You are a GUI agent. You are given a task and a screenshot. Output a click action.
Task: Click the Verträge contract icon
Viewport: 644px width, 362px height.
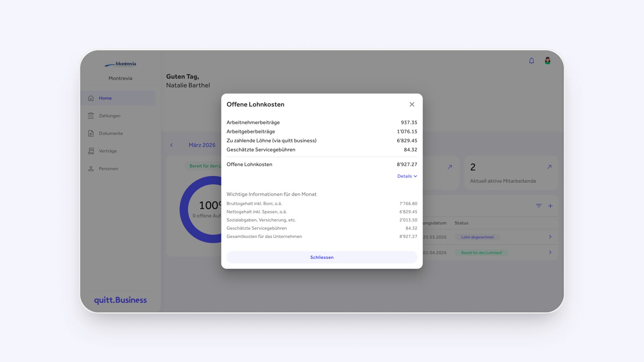[91, 151]
